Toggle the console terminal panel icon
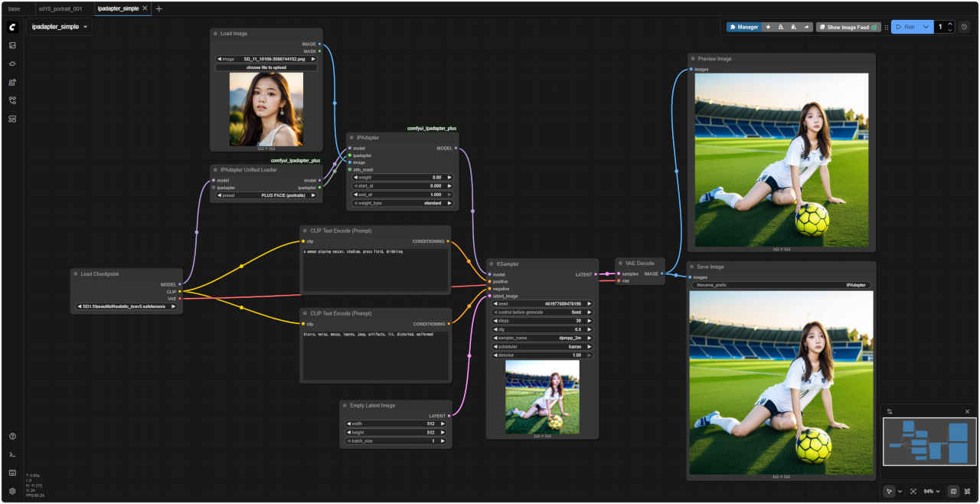This screenshot has width=980, height=504. (12, 454)
